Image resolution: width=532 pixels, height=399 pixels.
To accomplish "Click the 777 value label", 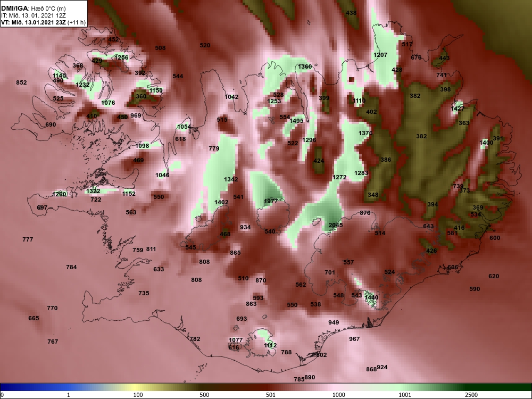I will point(28,239).
